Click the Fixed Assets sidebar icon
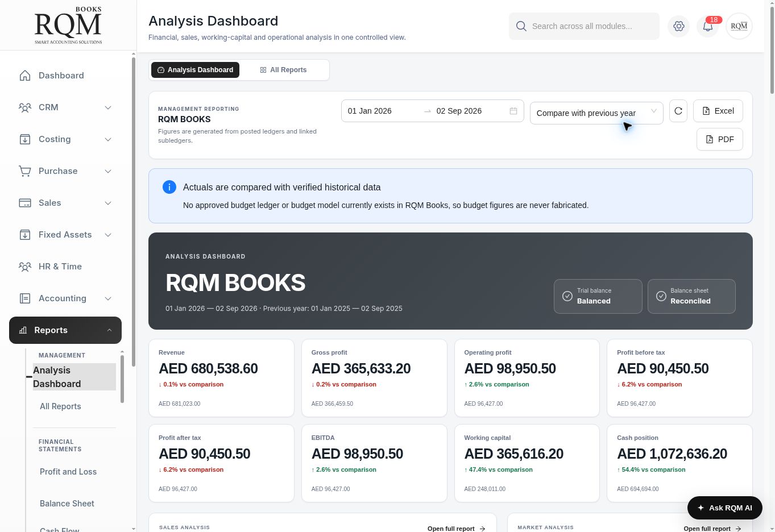 [x=25, y=235]
